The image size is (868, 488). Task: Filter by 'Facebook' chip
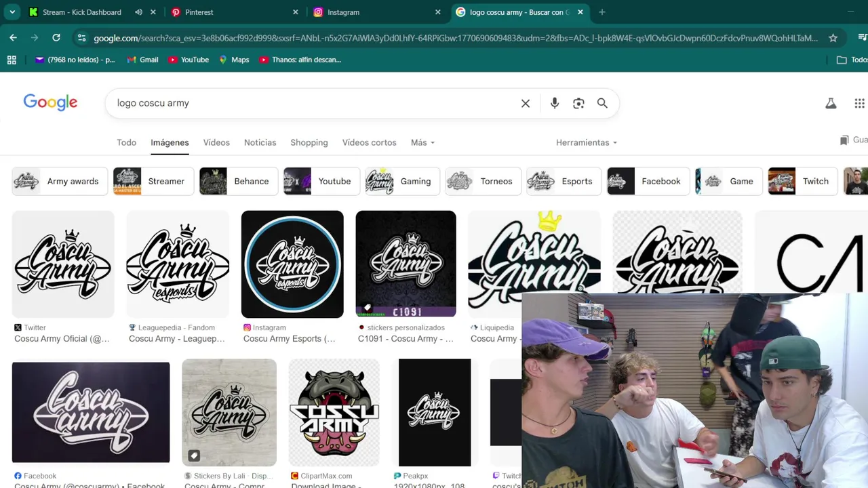click(648, 181)
